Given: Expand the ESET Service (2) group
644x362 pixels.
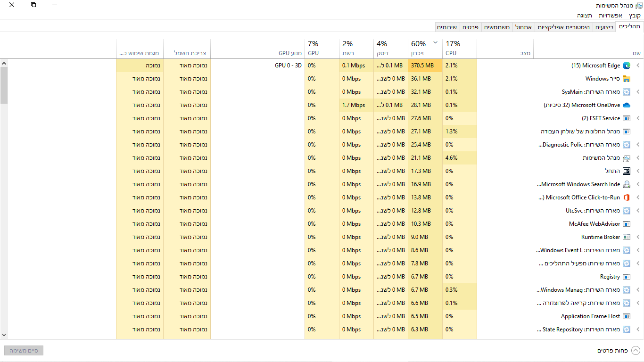Looking at the screenshot, I should pyautogui.click(x=638, y=118).
